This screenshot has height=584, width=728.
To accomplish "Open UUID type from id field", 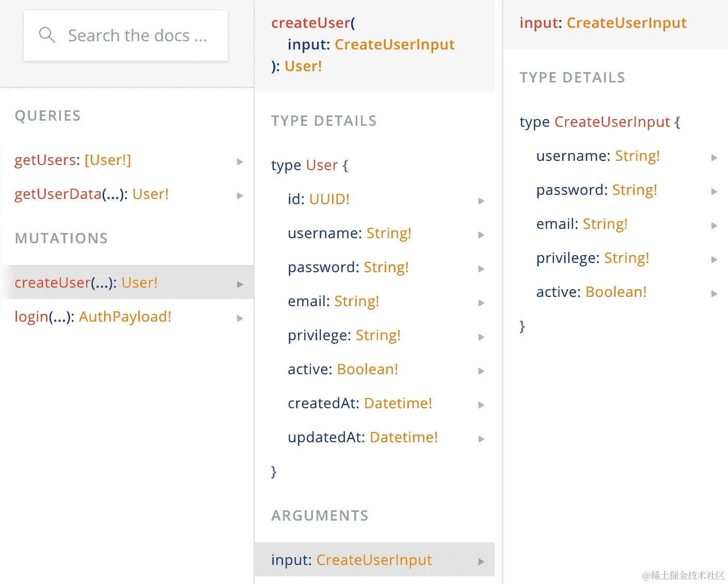I will [329, 199].
